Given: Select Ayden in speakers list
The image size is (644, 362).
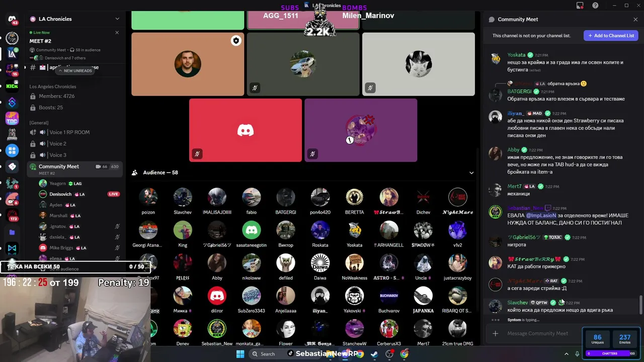Looking at the screenshot, I should tap(79, 205).
